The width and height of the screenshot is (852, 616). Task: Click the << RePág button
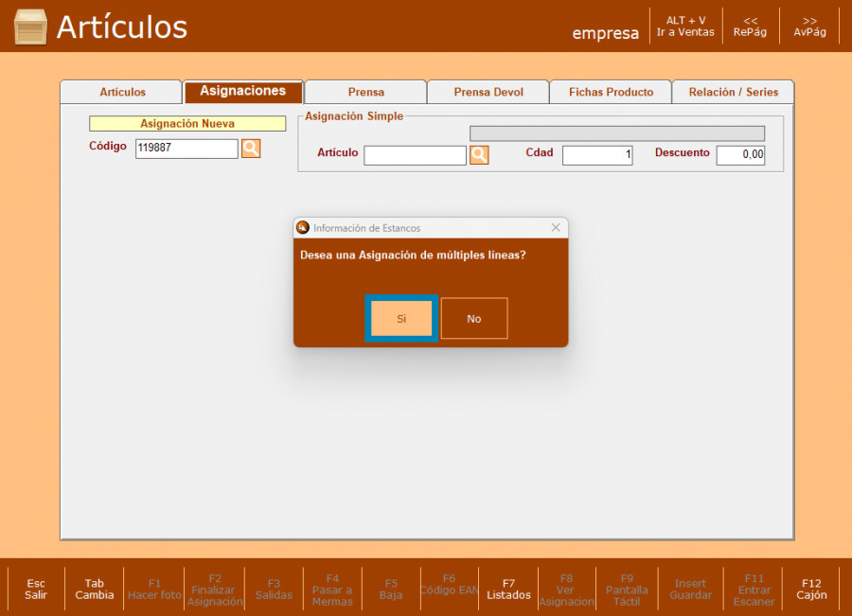(x=750, y=26)
